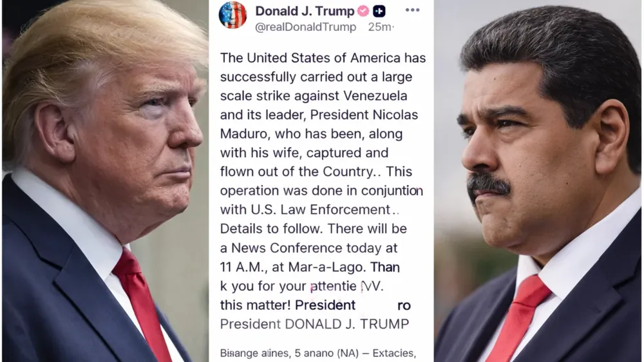Click the "President DONALD J. TRUMP" signature line

(315, 324)
